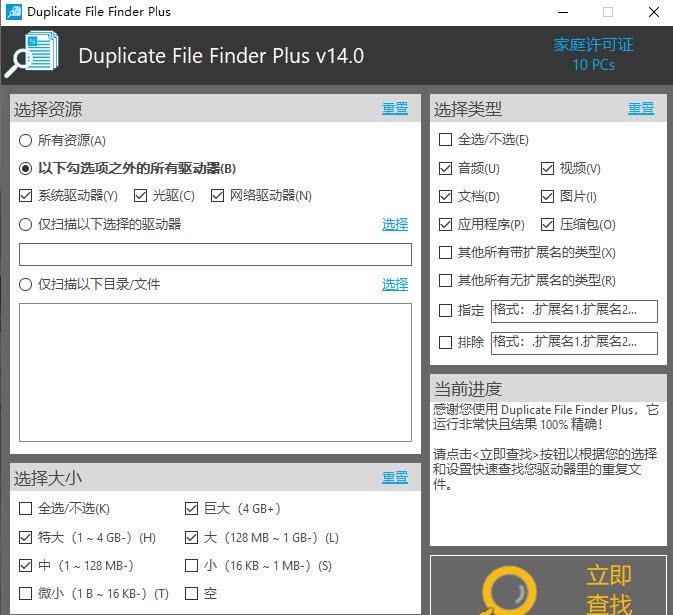Click the 当前进度 progress message text
This screenshot has width=673, height=615.
[x=545, y=447]
